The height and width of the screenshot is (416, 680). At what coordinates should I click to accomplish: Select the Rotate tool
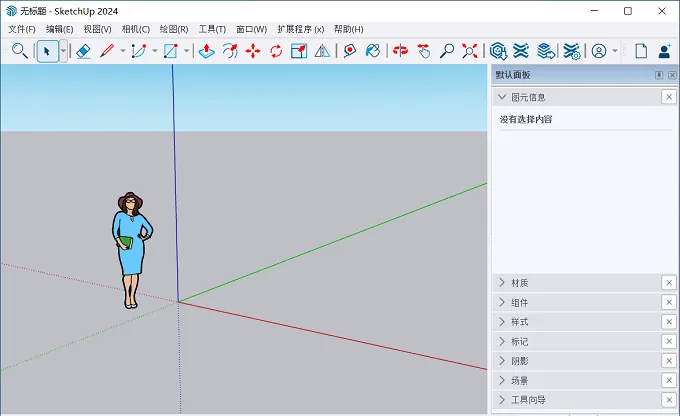[276, 51]
